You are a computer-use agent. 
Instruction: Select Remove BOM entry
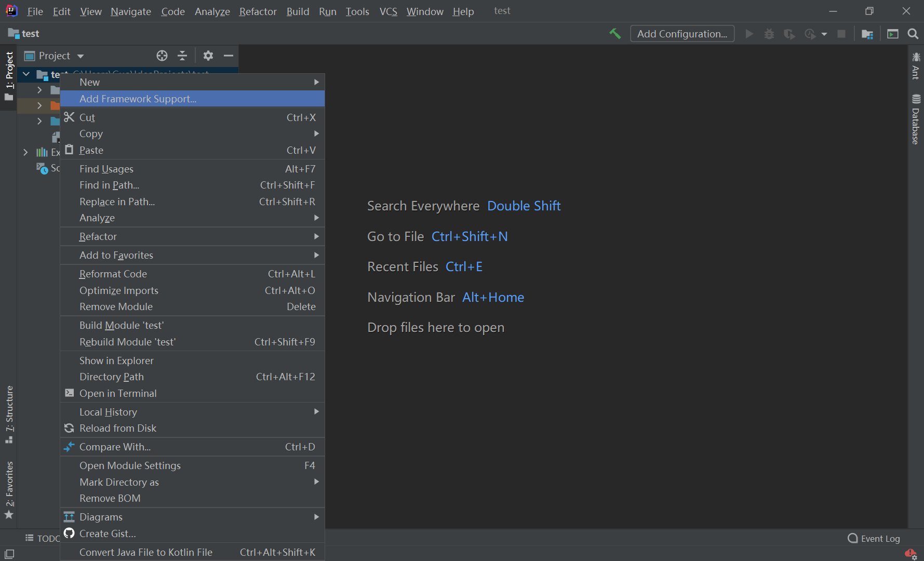coord(192,498)
